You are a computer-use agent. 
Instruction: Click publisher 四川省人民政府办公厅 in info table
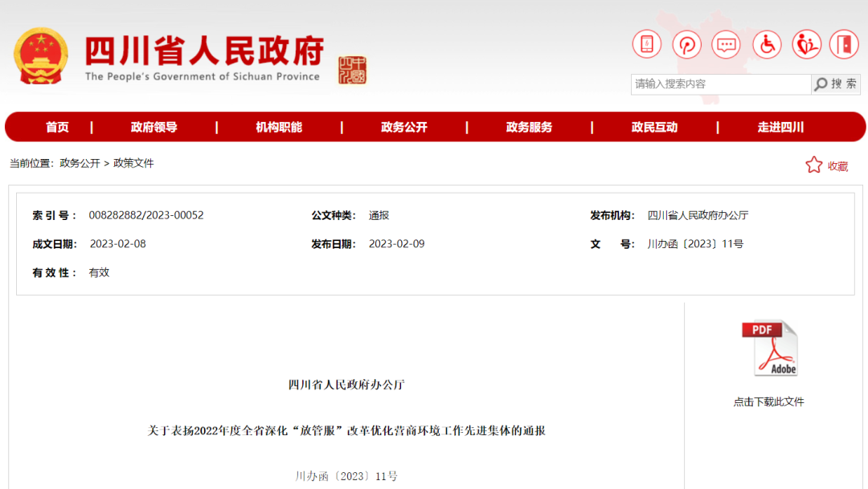click(698, 215)
